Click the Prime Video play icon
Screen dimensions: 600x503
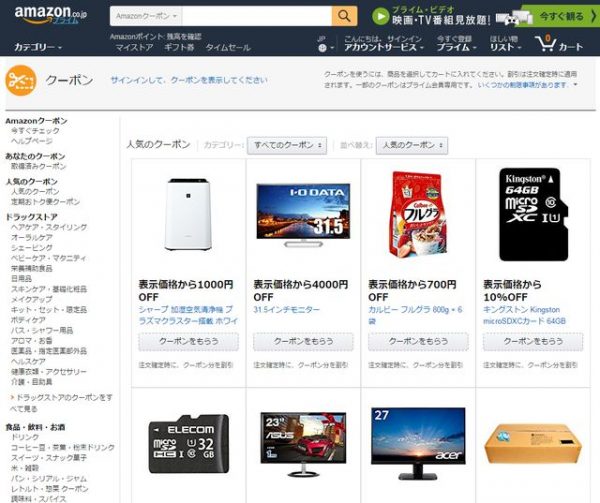[380, 16]
